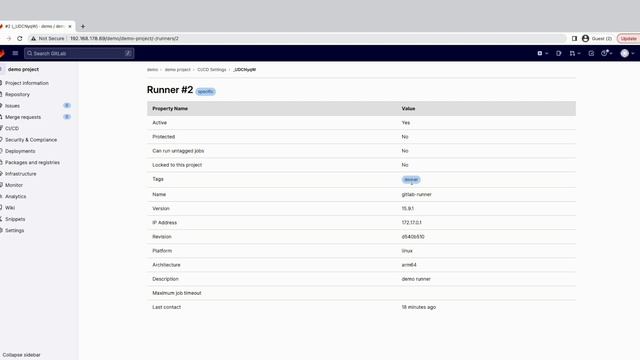The image size is (640, 360).
Task: Open Repository in sidebar
Action: (17, 94)
